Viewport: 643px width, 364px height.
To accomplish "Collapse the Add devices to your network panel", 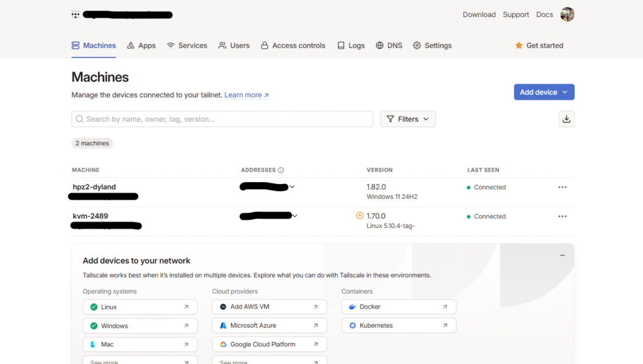I will tap(563, 255).
